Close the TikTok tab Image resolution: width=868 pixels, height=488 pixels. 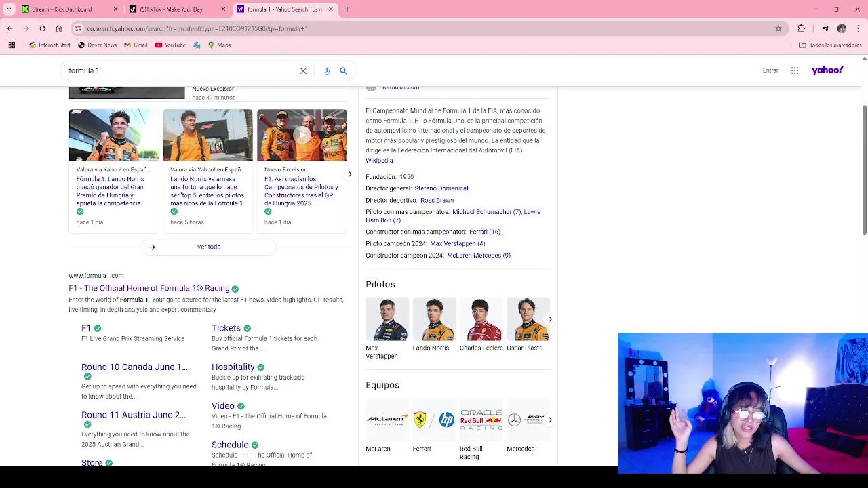[223, 9]
